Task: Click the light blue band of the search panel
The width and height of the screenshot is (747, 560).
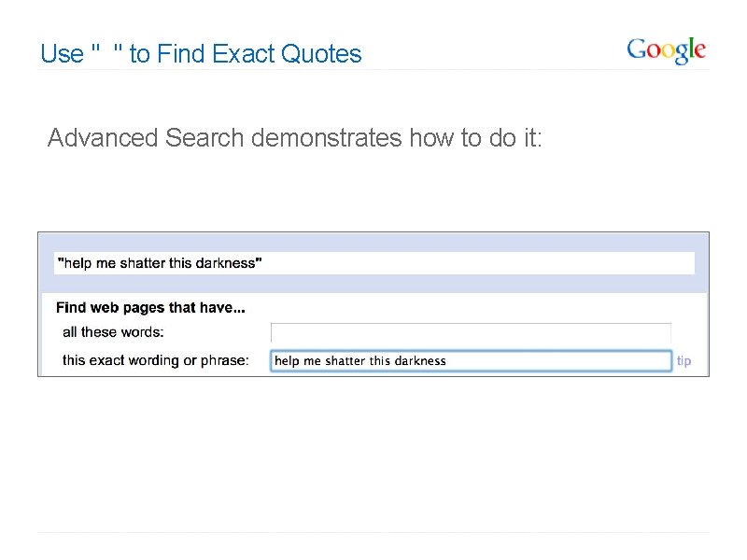Action: click(x=373, y=285)
